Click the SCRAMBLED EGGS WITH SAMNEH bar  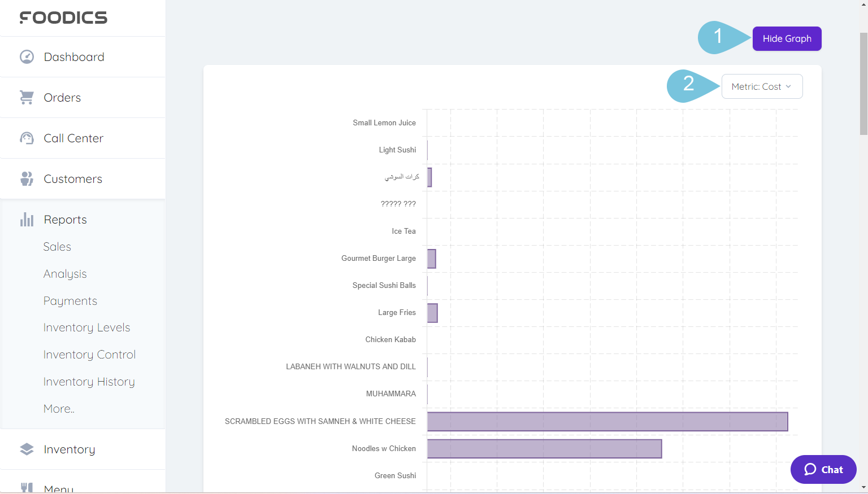pyautogui.click(x=607, y=421)
